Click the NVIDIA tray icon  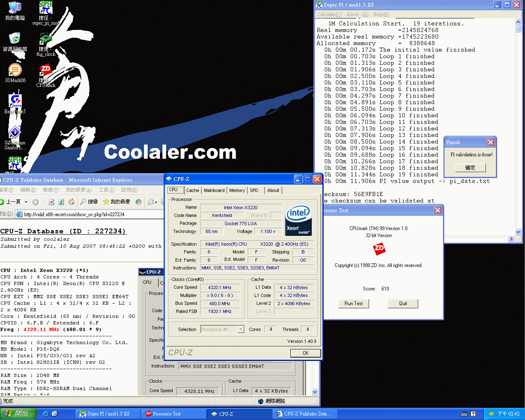click(491, 414)
